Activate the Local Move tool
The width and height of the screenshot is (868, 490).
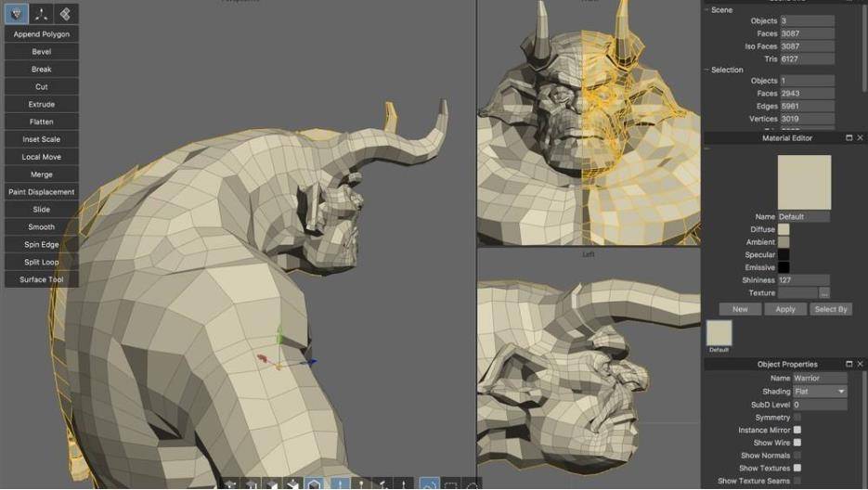tap(42, 157)
